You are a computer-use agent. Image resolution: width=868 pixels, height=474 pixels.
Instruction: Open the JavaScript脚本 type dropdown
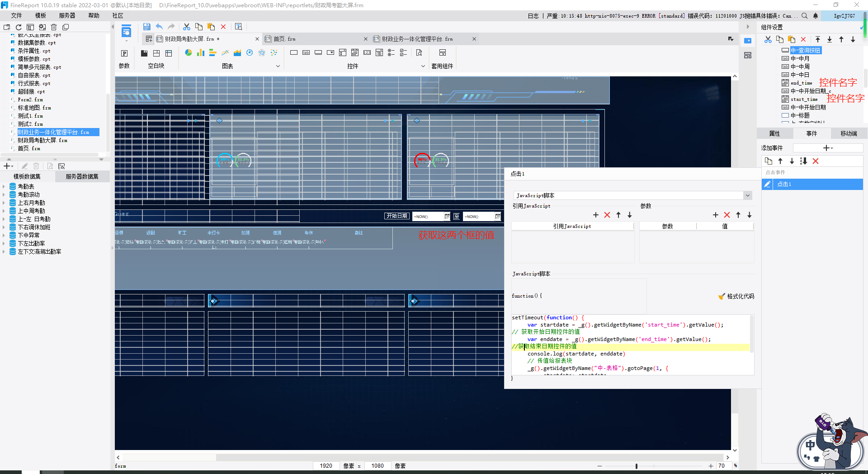748,195
